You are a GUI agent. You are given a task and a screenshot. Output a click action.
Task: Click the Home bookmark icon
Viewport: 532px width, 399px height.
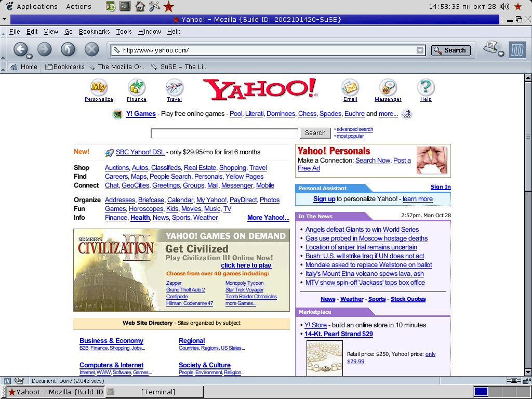tap(14, 67)
